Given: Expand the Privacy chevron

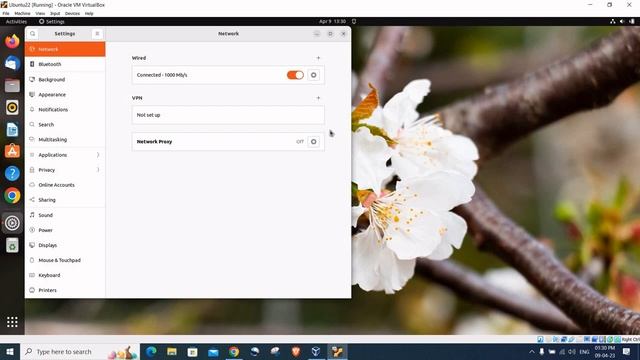Looking at the screenshot, I should coord(98,170).
